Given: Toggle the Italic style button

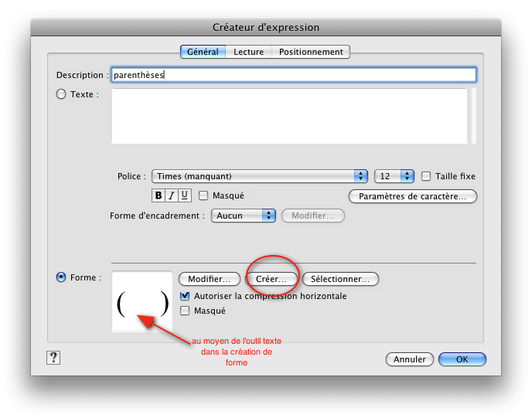Looking at the screenshot, I should [x=172, y=196].
